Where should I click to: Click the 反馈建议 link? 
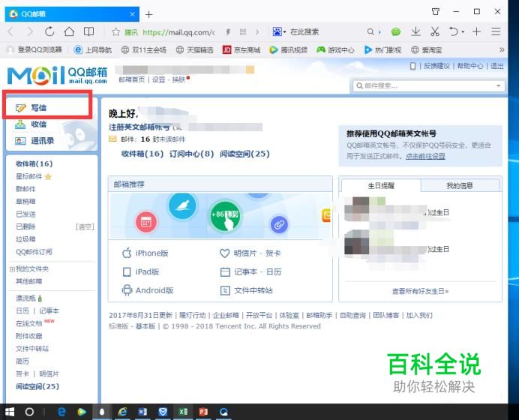[x=437, y=66]
